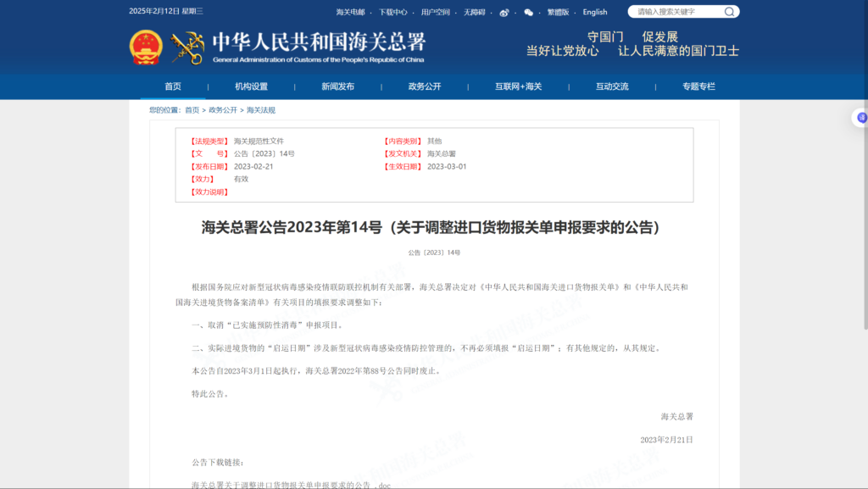Click the 法规类型 value 海关规范性文件
This screenshot has width=868, height=489.
pyautogui.click(x=259, y=141)
